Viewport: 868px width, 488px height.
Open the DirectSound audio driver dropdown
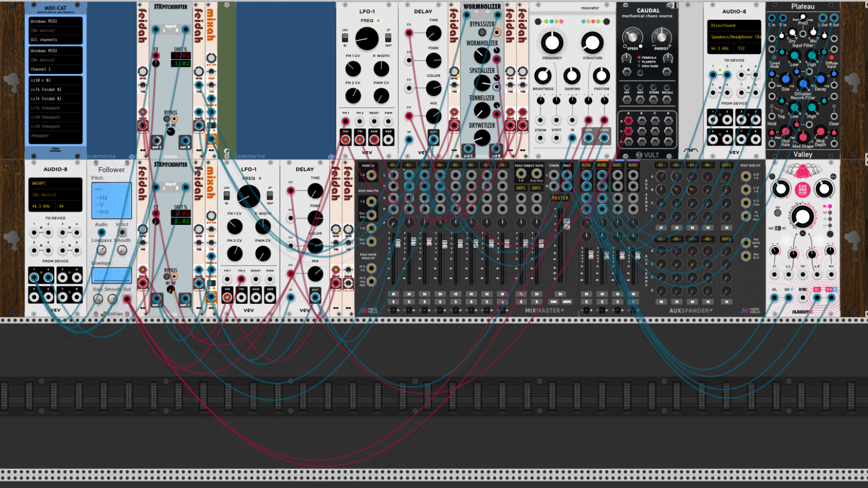(x=734, y=25)
